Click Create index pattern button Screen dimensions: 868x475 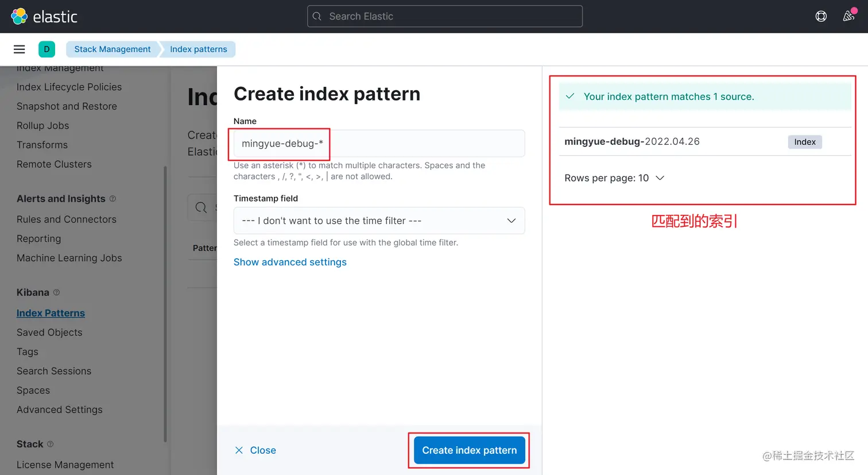point(470,450)
